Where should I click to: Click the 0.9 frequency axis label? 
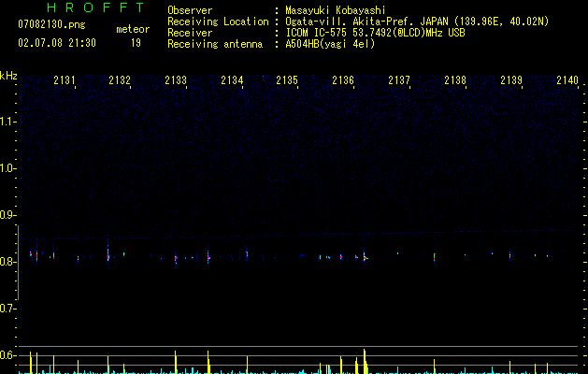(x=8, y=215)
